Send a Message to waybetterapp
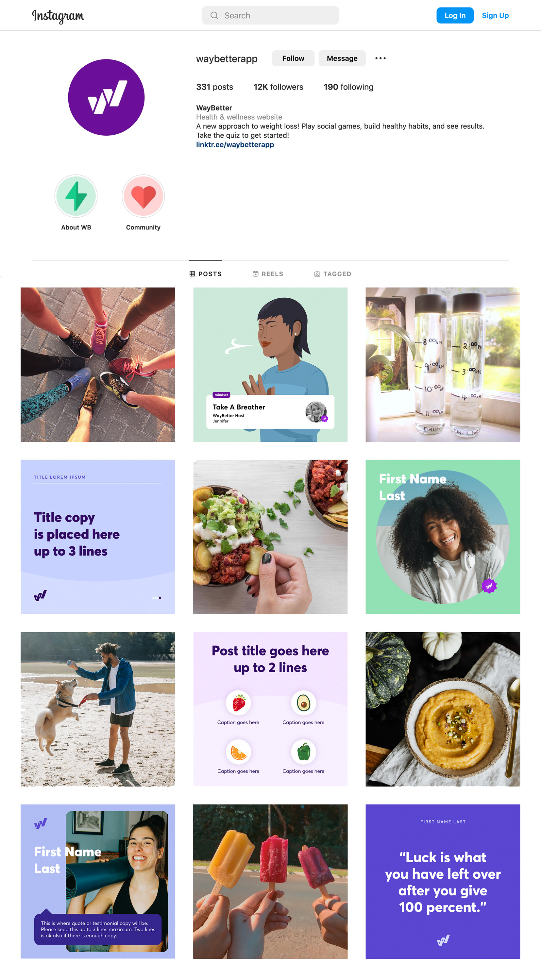Image resolution: width=541 pixels, height=980 pixels. [x=342, y=58]
